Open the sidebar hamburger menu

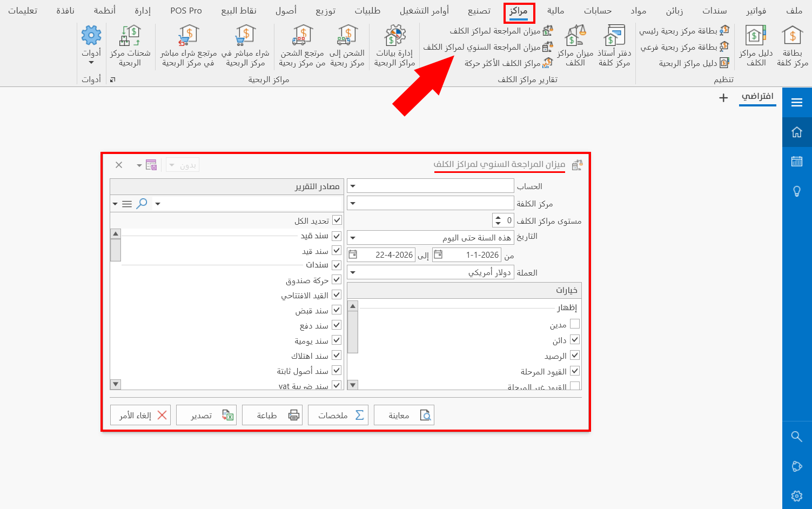pos(797,103)
